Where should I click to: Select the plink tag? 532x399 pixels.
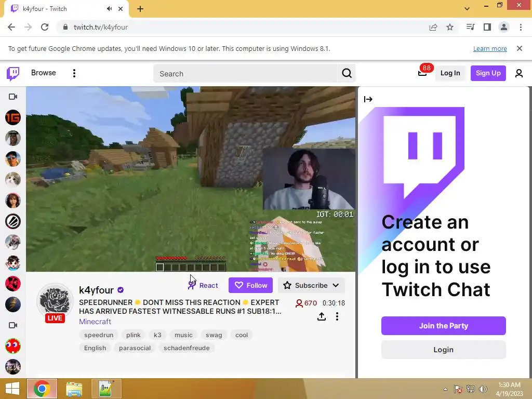(x=134, y=335)
